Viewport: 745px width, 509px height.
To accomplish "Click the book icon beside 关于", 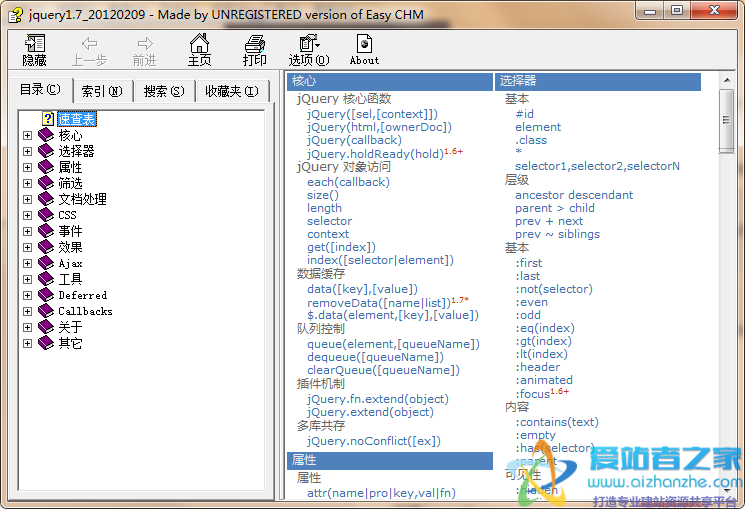I will pyautogui.click(x=46, y=327).
